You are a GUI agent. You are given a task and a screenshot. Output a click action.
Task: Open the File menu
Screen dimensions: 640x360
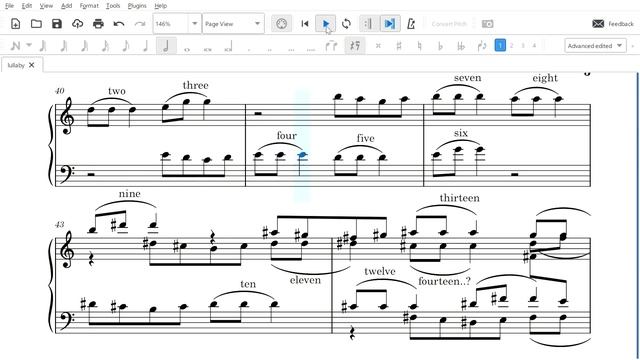coord(9,6)
